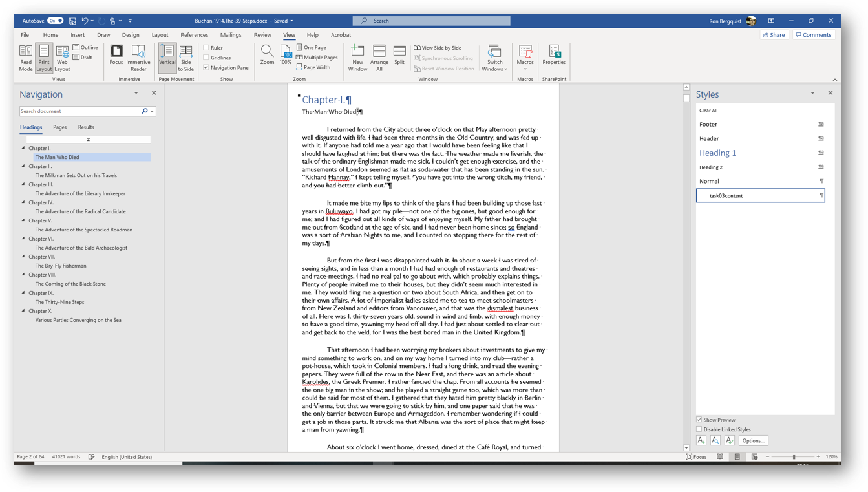The width and height of the screenshot is (868, 492).
Task: Open the Switch Windows dropdown
Action: click(494, 58)
